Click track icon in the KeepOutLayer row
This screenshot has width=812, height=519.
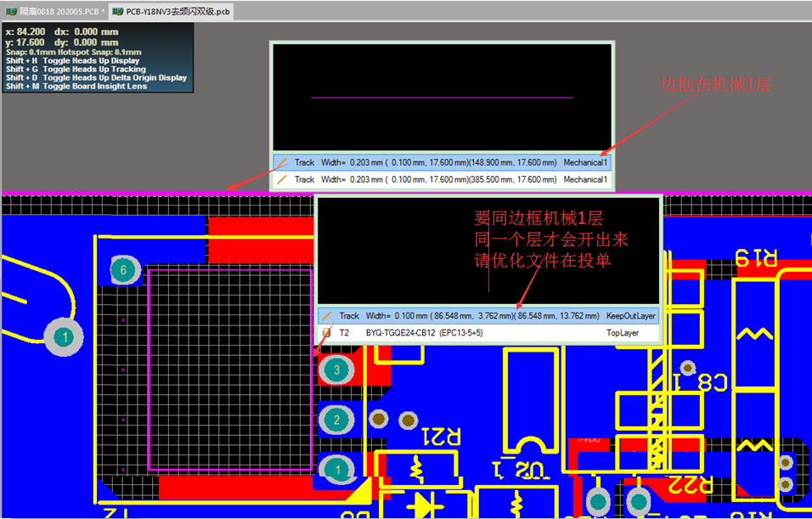[326, 316]
